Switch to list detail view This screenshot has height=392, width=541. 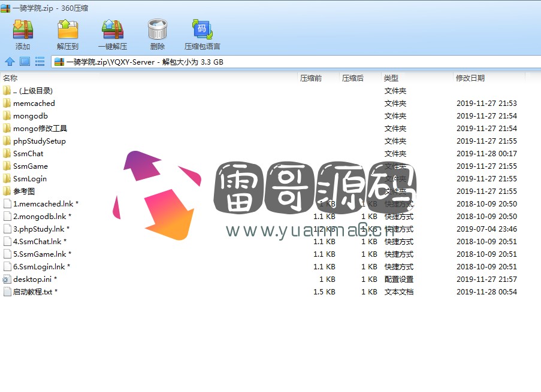click(x=40, y=61)
